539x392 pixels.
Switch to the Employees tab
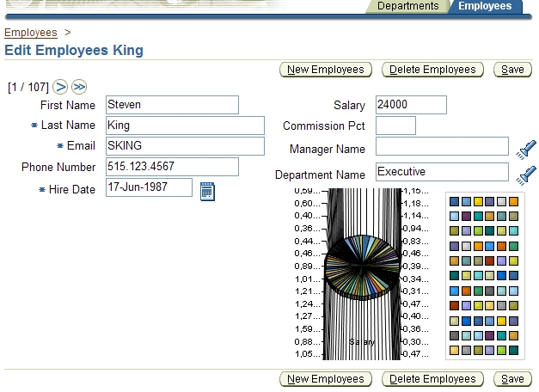point(485,6)
